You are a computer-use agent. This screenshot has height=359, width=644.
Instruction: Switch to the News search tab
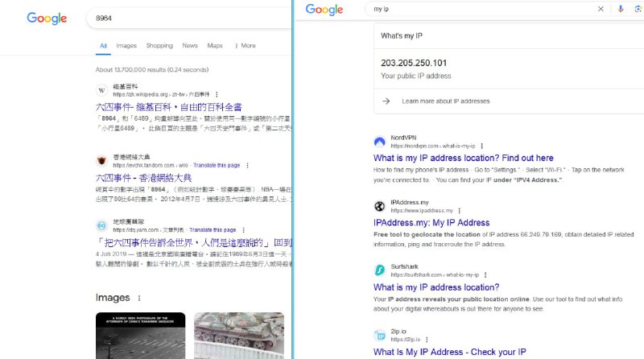(x=190, y=46)
